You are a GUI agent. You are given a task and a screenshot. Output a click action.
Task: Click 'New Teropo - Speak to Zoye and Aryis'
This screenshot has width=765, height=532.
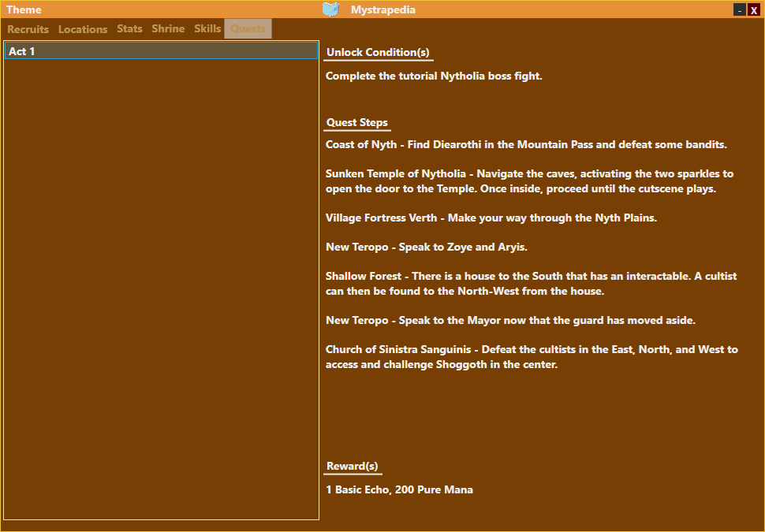(427, 247)
